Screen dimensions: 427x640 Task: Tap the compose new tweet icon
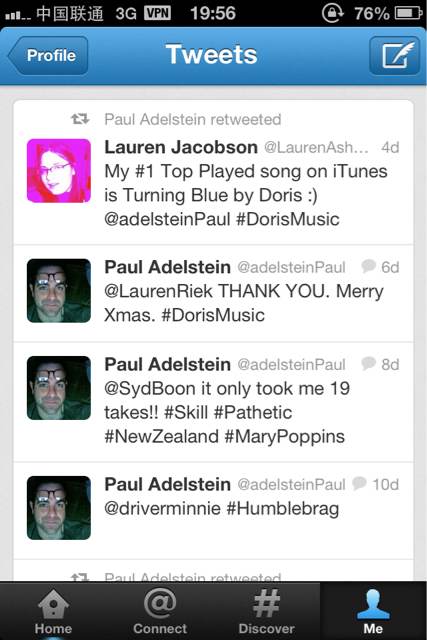click(x=394, y=56)
